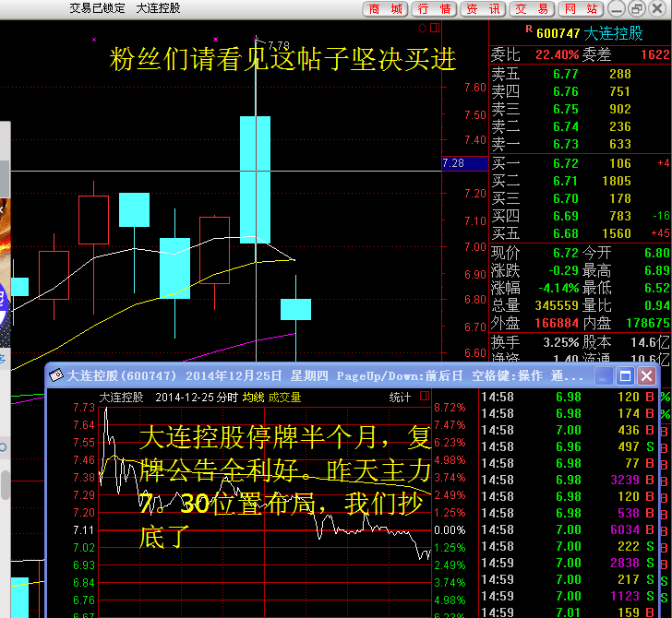This screenshot has width=672, height=618.
Task: Click the 统计 button in intraday chart
Action: pyautogui.click(x=400, y=398)
